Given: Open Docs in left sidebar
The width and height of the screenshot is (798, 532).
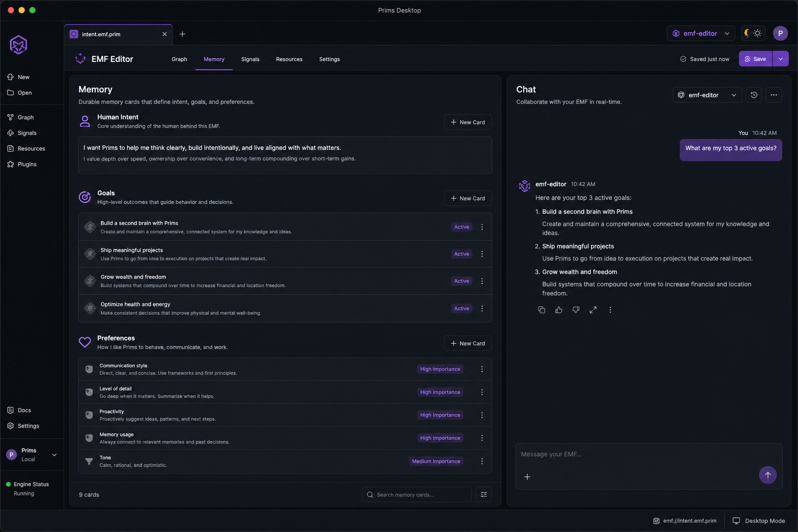Looking at the screenshot, I should pyautogui.click(x=19, y=410).
